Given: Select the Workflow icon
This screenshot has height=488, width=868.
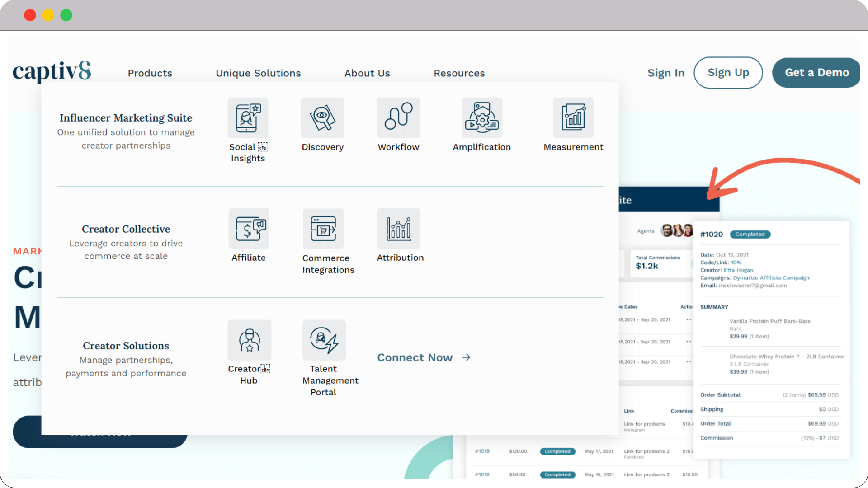Looking at the screenshot, I should (x=398, y=117).
